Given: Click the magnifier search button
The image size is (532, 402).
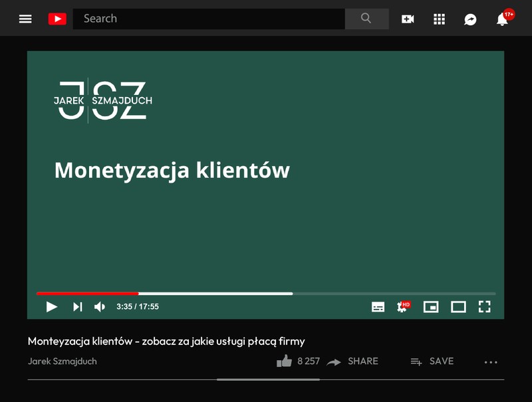Looking at the screenshot, I should 366,19.
